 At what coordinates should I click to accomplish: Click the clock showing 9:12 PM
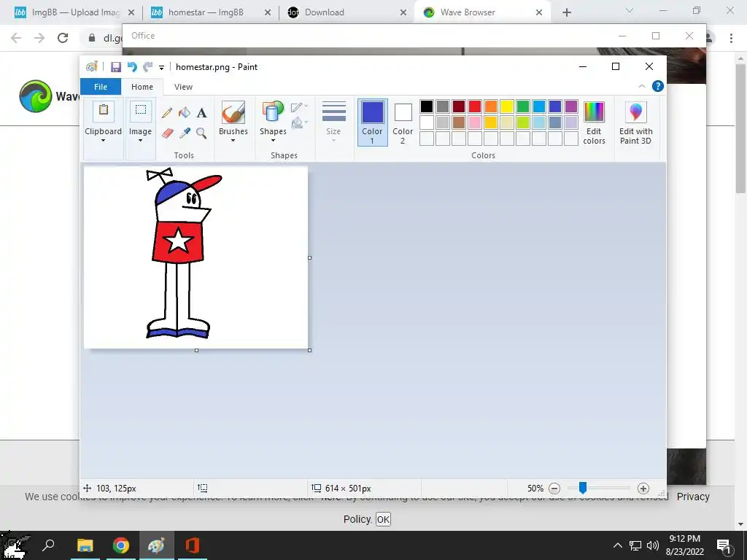click(x=684, y=539)
